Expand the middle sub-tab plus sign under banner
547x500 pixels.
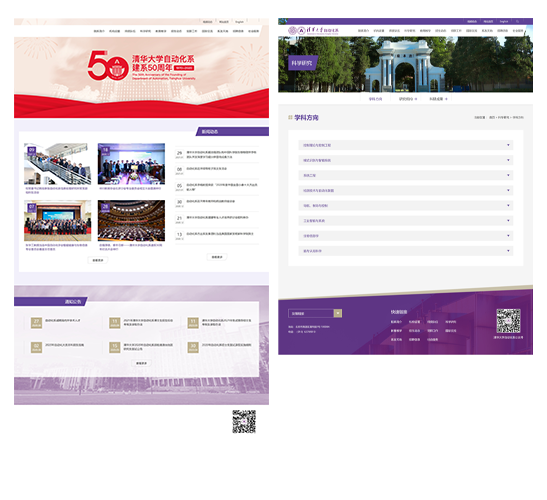[x=416, y=99]
